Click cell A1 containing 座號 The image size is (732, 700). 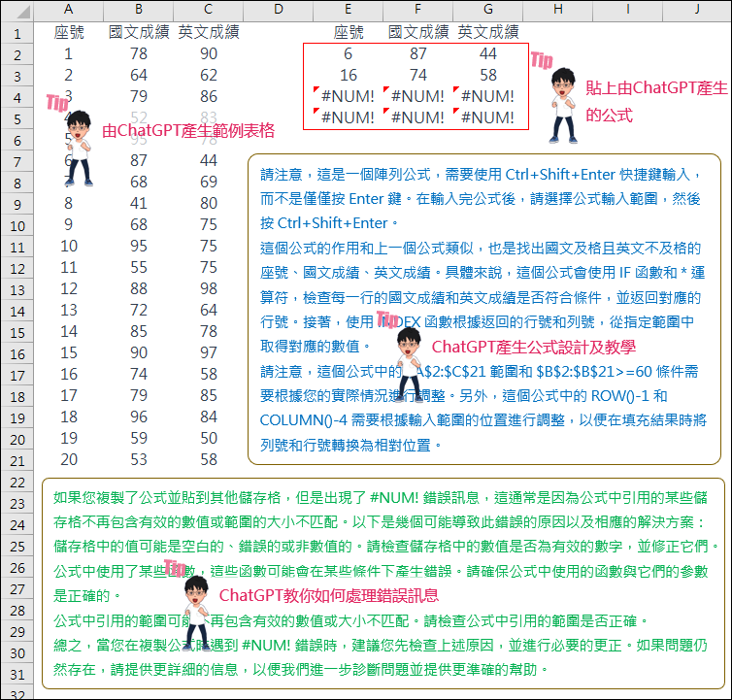(x=69, y=32)
